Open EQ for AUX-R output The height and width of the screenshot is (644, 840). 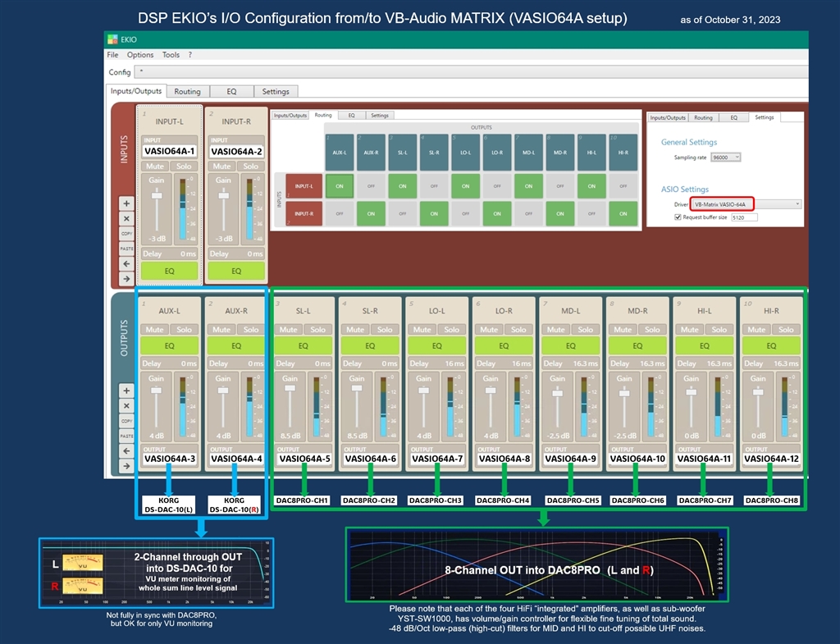pyautogui.click(x=236, y=346)
